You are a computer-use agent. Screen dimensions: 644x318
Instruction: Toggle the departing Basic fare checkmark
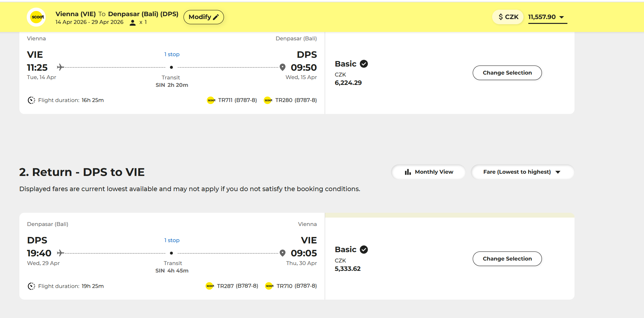pos(364,64)
